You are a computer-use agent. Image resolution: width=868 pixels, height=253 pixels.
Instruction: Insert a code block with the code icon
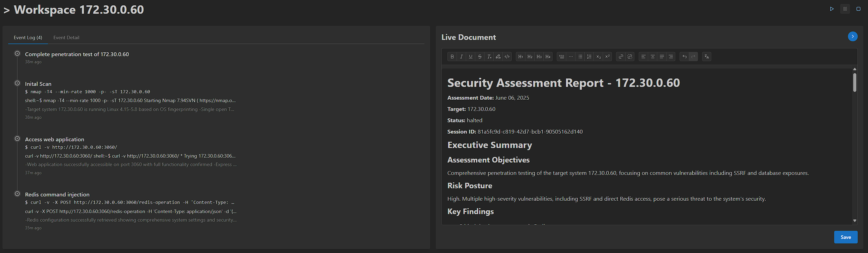(x=507, y=57)
